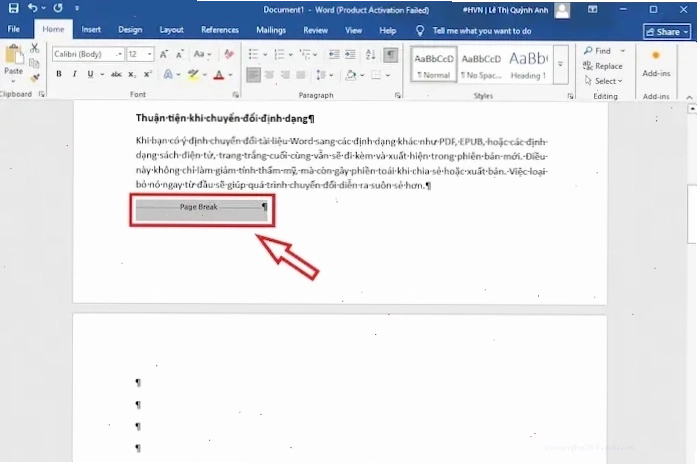Align text left
This screenshot has width=697, height=464.
pyautogui.click(x=253, y=75)
